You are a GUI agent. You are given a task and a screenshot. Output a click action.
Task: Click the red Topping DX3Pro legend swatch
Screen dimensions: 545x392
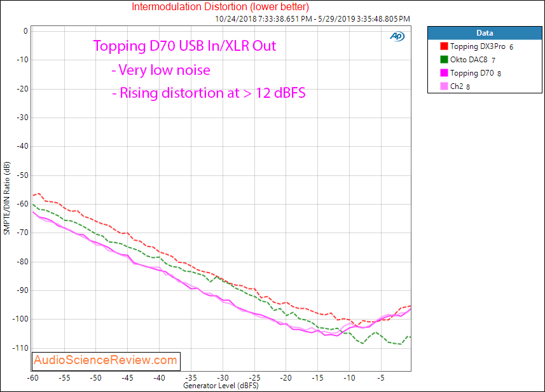pyautogui.click(x=444, y=46)
